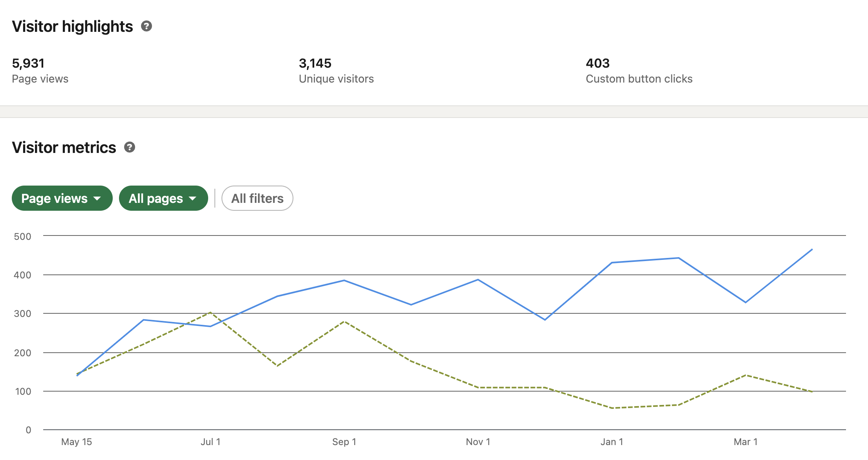This screenshot has height=460, width=868.
Task: Click green dashed line peak at Jul 1
Action: pos(211,313)
